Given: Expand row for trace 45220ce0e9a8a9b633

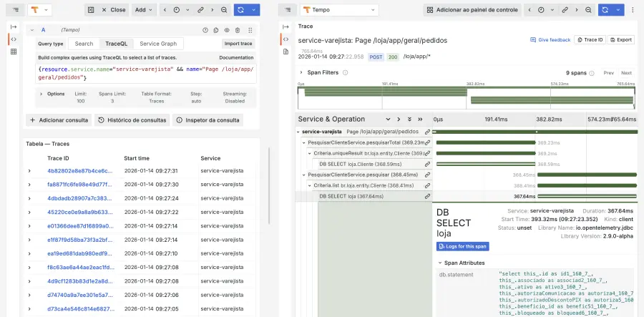Looking at the screenshot, I should pyautogui.click(x=29, y=213).
